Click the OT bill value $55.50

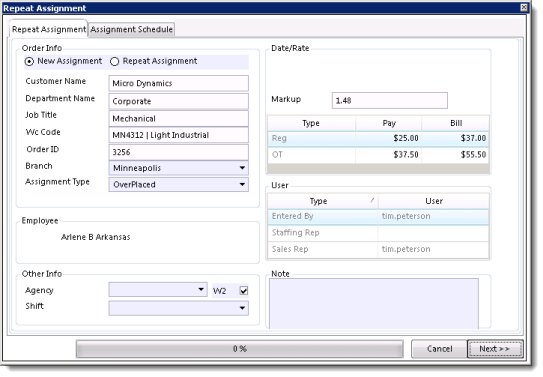pos(473,155)
